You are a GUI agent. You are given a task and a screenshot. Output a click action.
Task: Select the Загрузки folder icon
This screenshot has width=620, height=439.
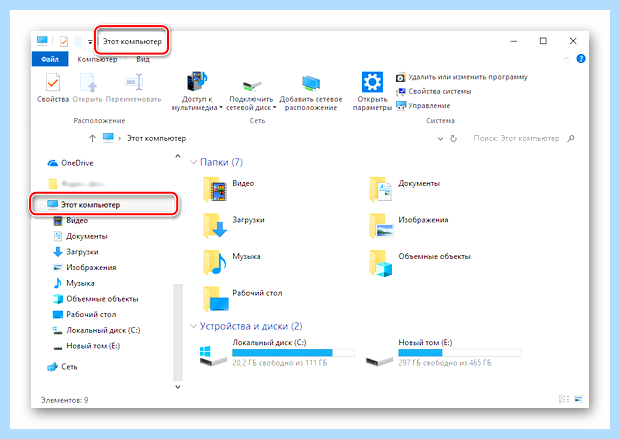pos(215,225)
